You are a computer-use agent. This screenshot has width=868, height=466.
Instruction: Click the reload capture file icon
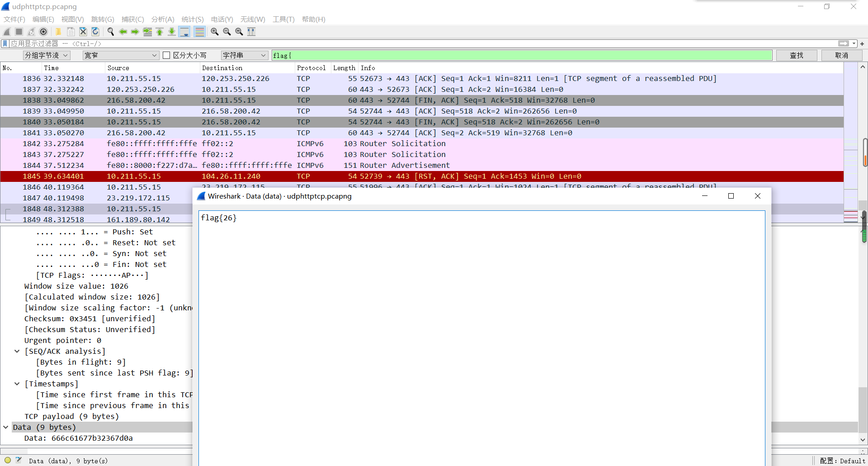point(95,32)
